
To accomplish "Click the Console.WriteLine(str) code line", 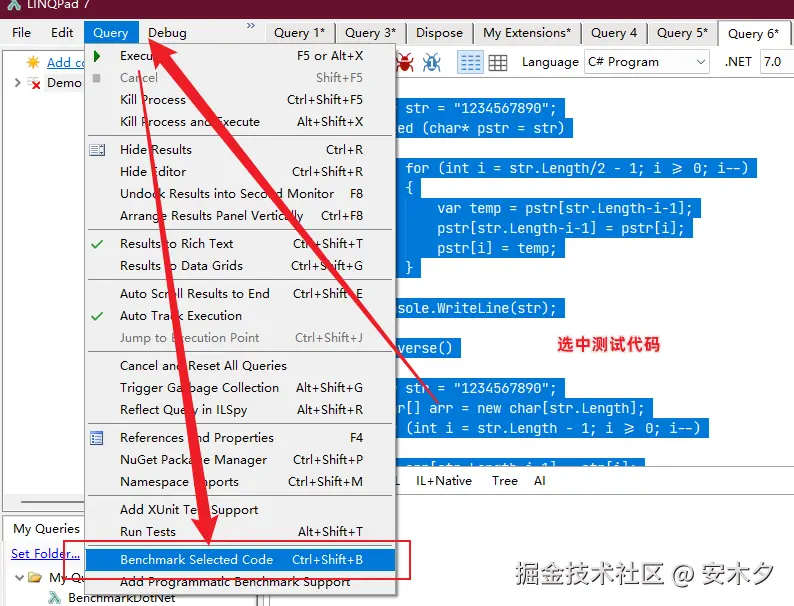I will tap(480, 308).
